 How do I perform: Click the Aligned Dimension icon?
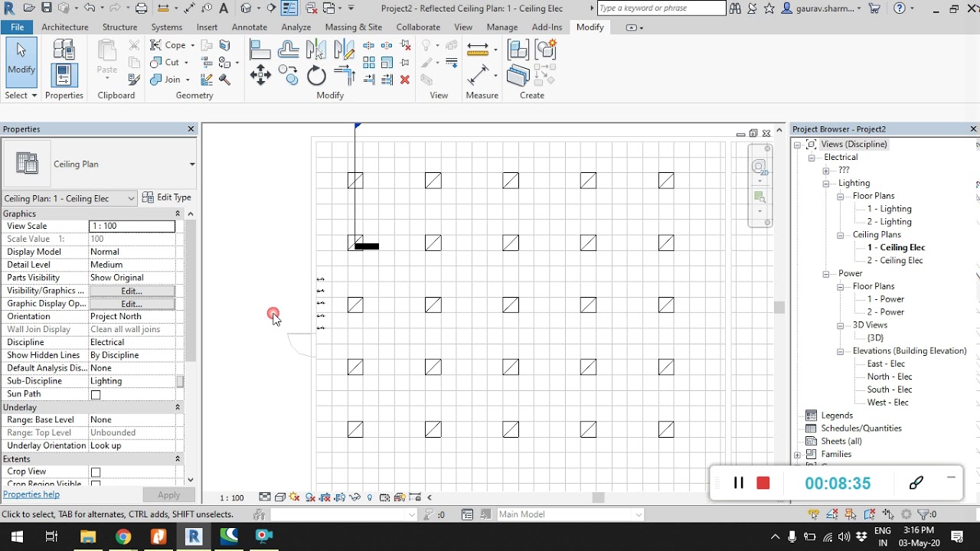[x=478, y=75]
